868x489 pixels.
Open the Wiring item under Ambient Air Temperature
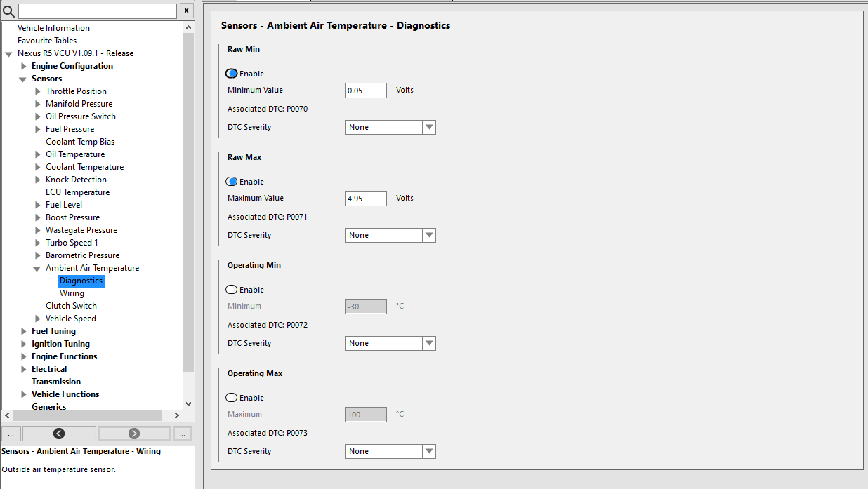coord(72,293)
